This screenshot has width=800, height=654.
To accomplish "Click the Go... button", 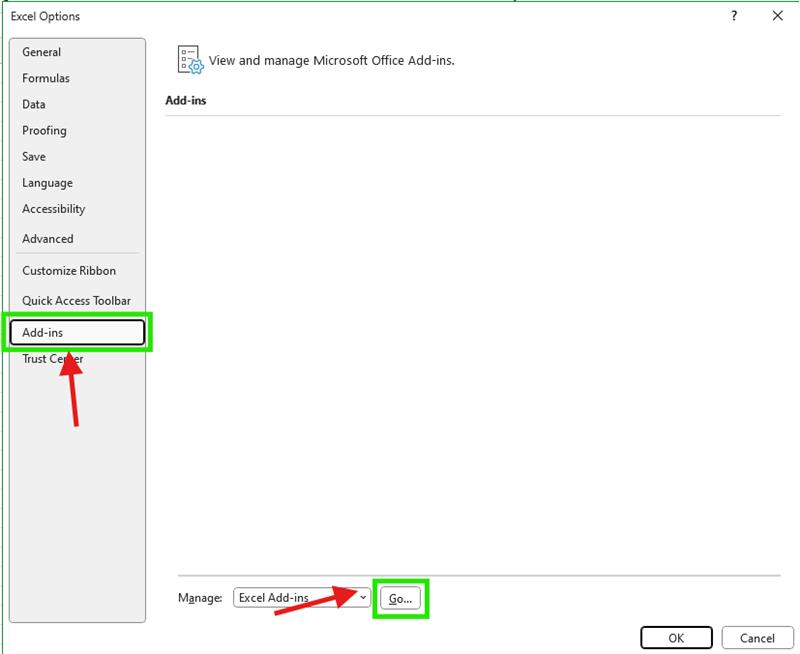I will coord(401,598).
